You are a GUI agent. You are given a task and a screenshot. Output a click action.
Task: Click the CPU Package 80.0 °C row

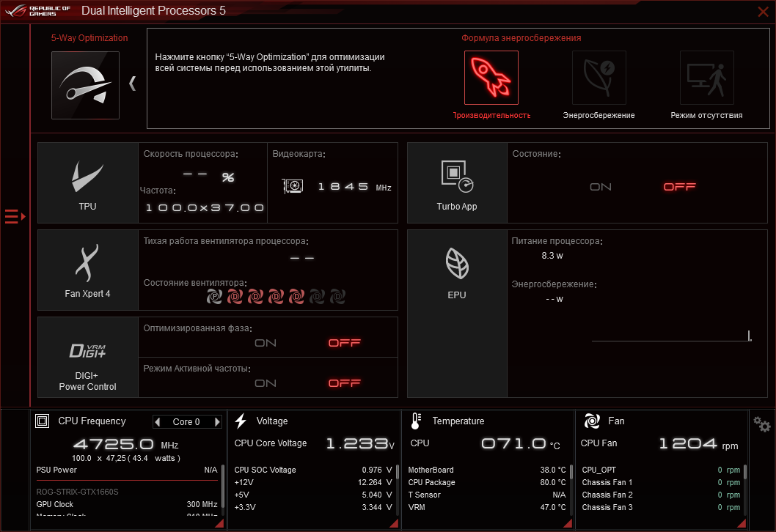point(487,482)
